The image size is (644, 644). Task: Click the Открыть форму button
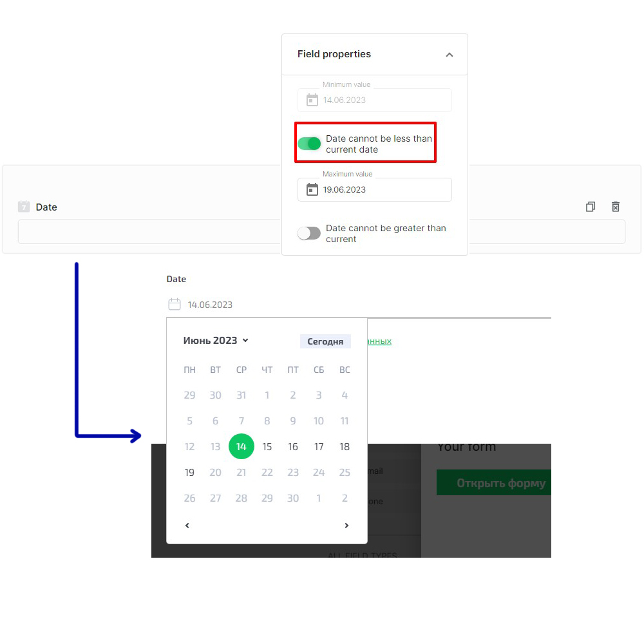[494, 482]
